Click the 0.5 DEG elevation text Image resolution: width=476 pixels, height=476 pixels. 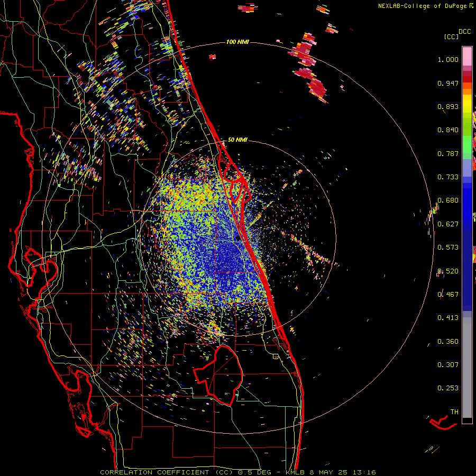coord(254,472)
